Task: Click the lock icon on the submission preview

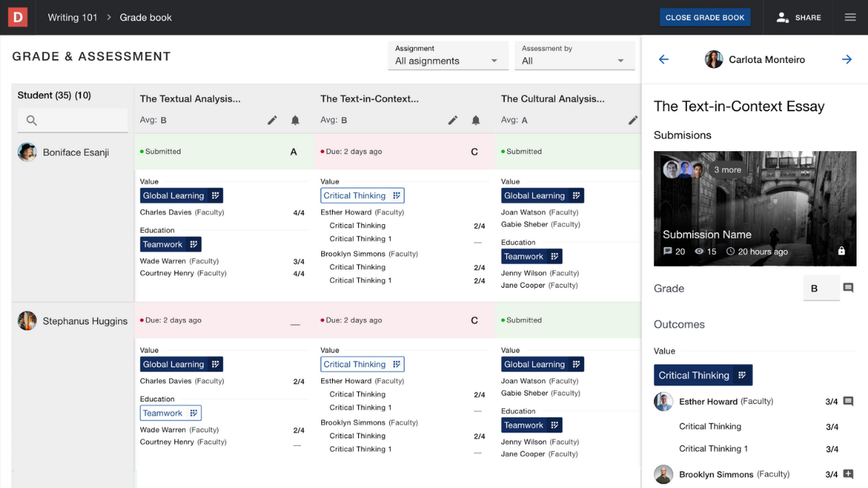Action: (841, 252)
